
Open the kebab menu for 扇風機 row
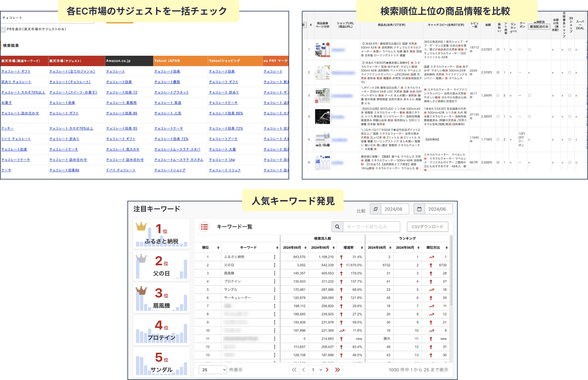tap(275, 273)
